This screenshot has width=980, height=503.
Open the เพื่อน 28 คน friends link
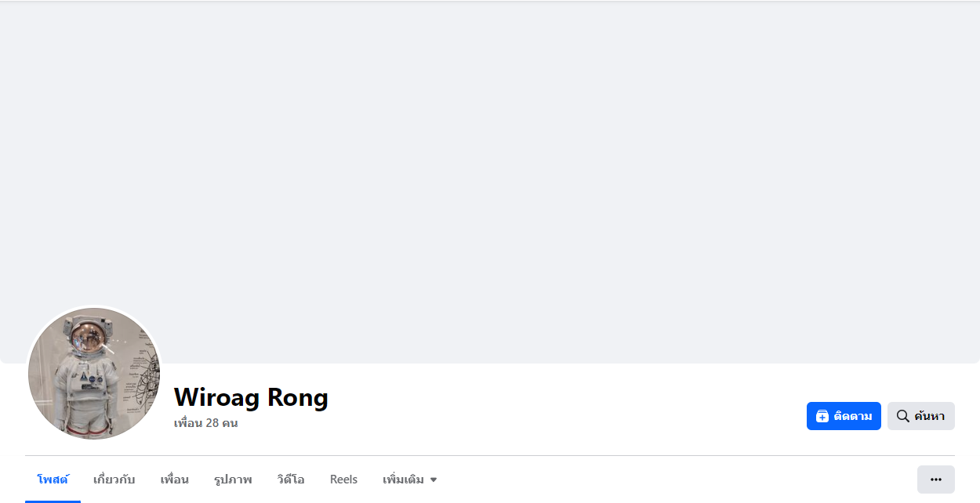(205, 423)
